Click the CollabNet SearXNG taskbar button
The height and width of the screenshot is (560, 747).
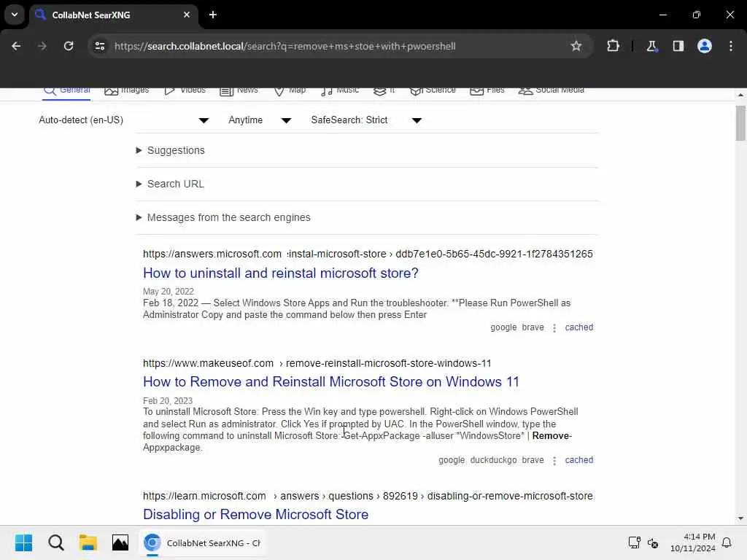[203, 542]
